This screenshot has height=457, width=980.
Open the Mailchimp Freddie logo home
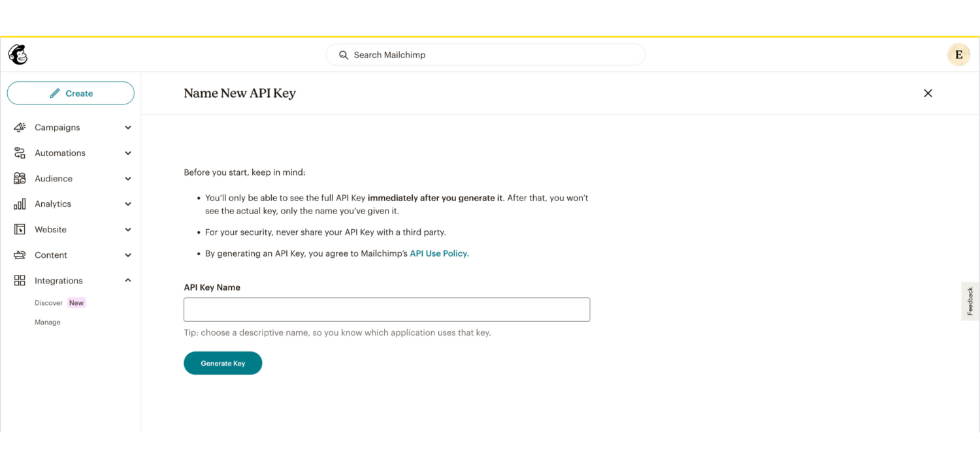pyautogui.click(x=18, y=55)
